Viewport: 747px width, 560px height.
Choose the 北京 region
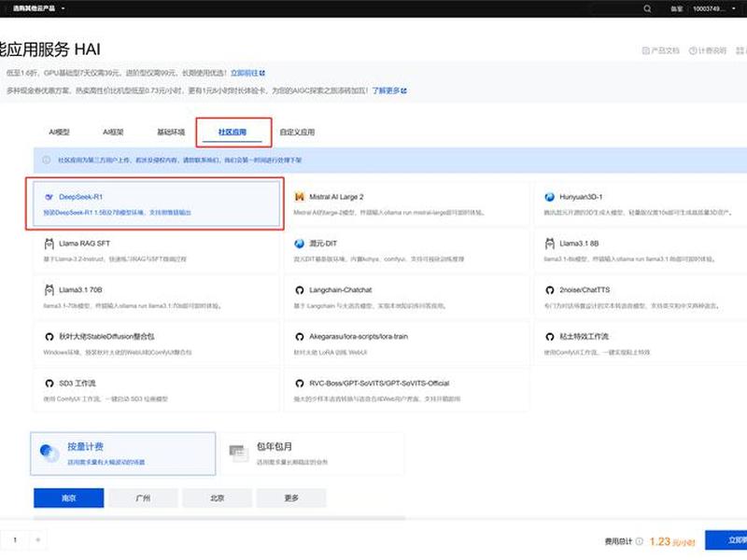(x=218, y=498)
